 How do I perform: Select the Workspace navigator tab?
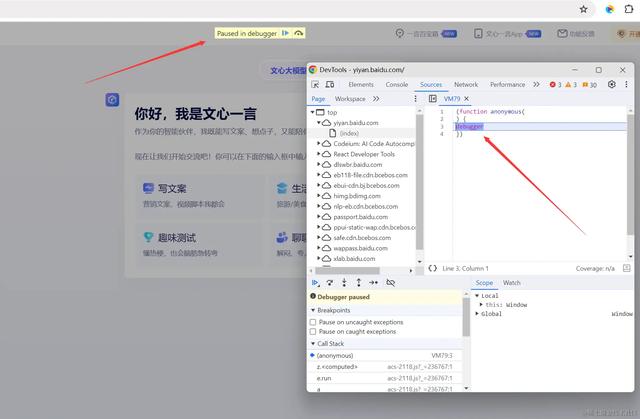(x=350, y=99)
